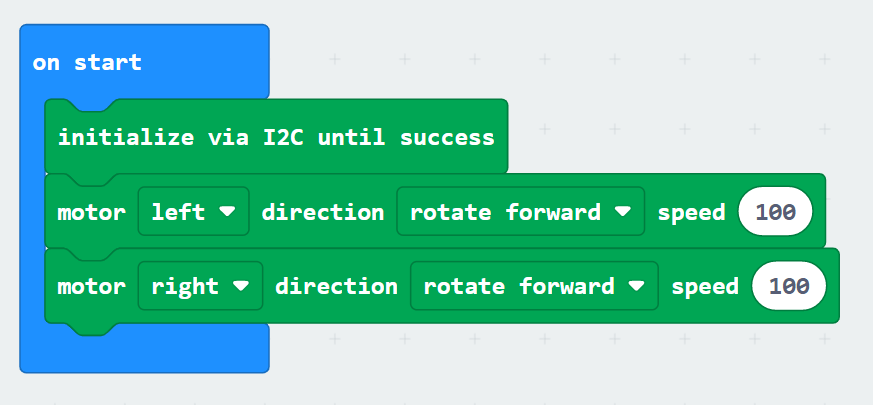
Task: Click the right motor's 'rotate forward' arrow icon
Action: click(x=638, y=286)
